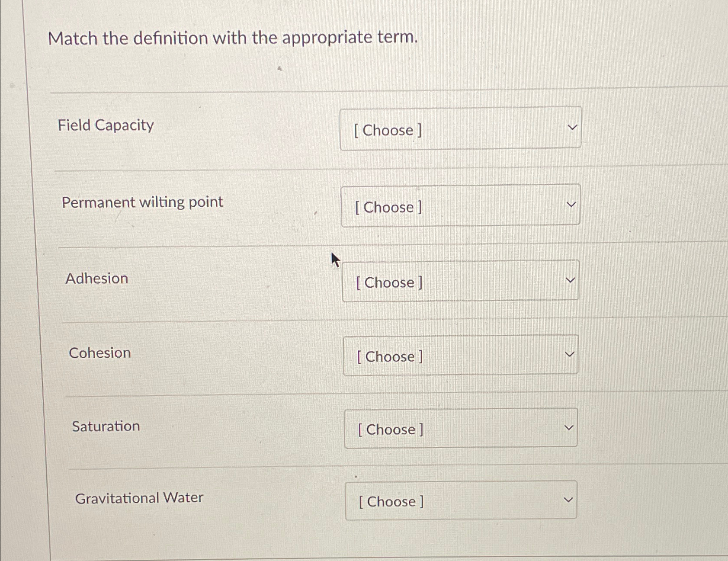Open the Field Capacity answer dropdown

(461, 128)
